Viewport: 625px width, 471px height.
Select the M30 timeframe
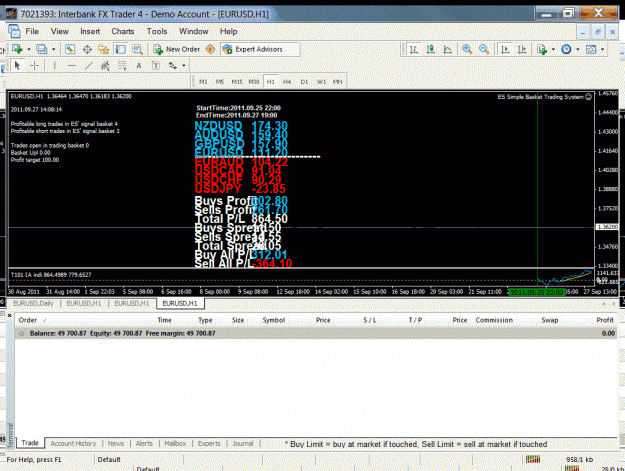click(254, 81)
